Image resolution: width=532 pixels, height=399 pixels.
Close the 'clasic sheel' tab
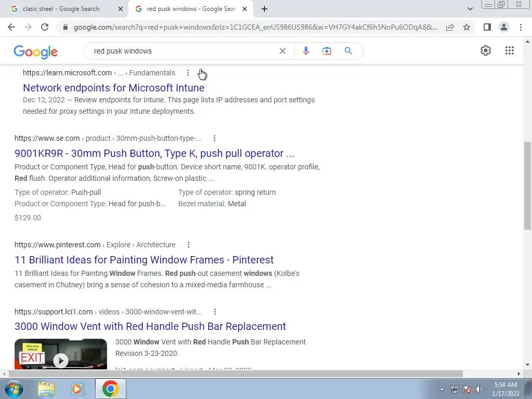click(x=121, y=9)
